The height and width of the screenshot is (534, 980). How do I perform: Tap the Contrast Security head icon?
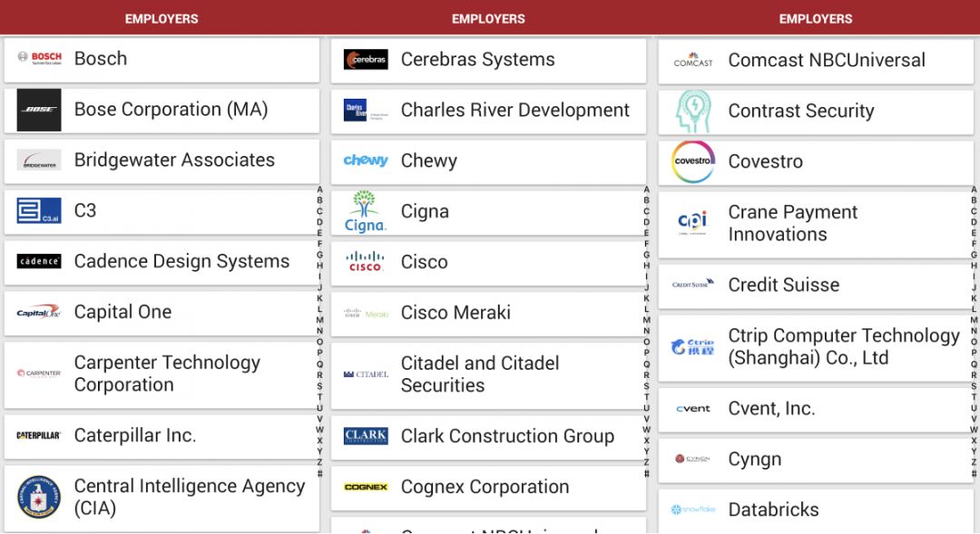click(x=693, y=112)
